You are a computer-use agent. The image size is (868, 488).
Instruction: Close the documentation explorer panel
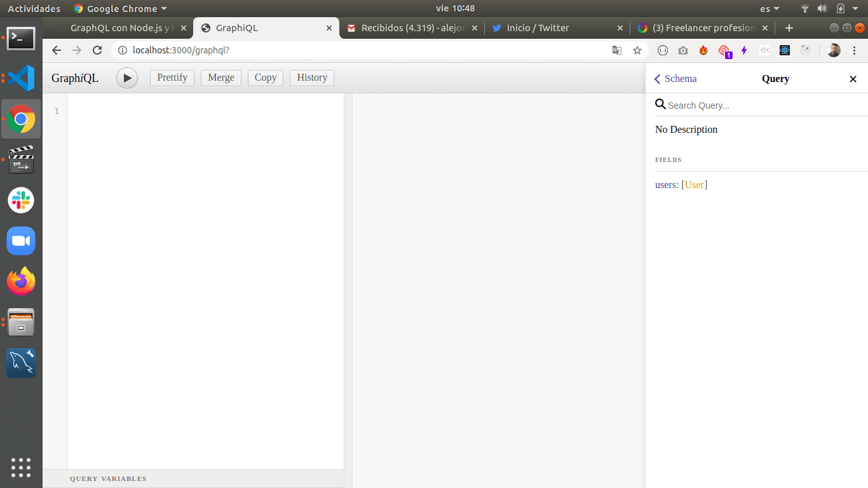coord(853,79)
